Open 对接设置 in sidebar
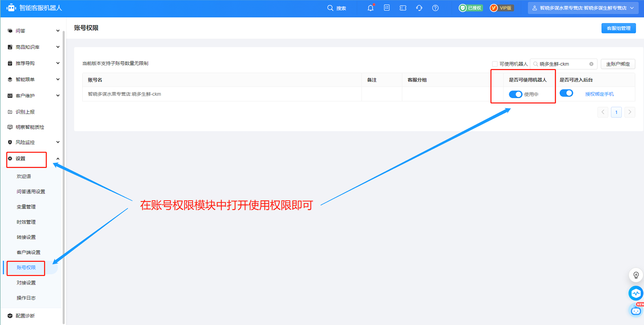 click(x=26, y=283)
